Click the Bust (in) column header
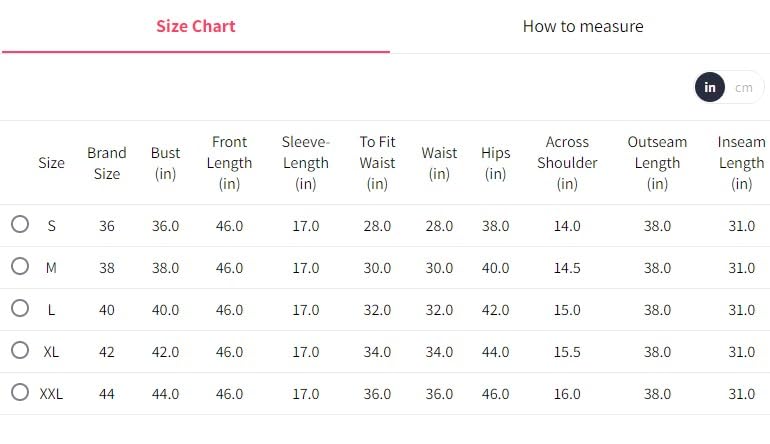The height and width of the screenshot is (444, 770). pos(166,163)
